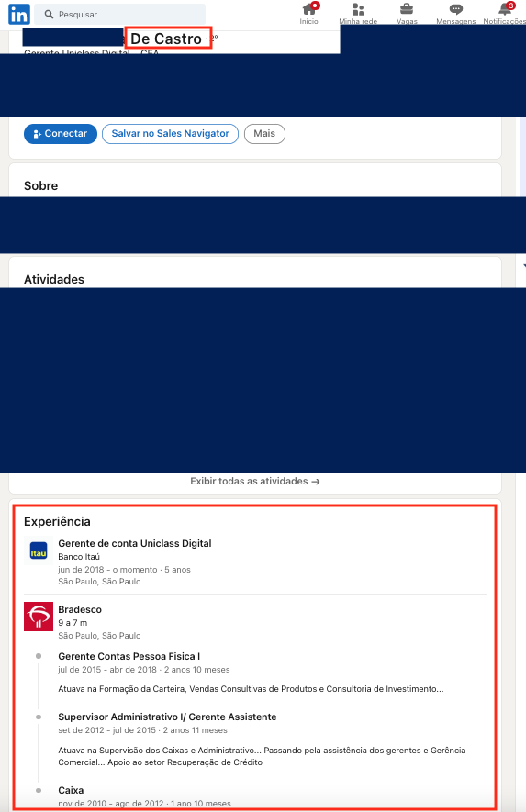The height and width of the screenshot is (812, 526).
Task: Save profile with Salvar no Sales Navigator
Action: pyautogui.click(x=170, y=134)
